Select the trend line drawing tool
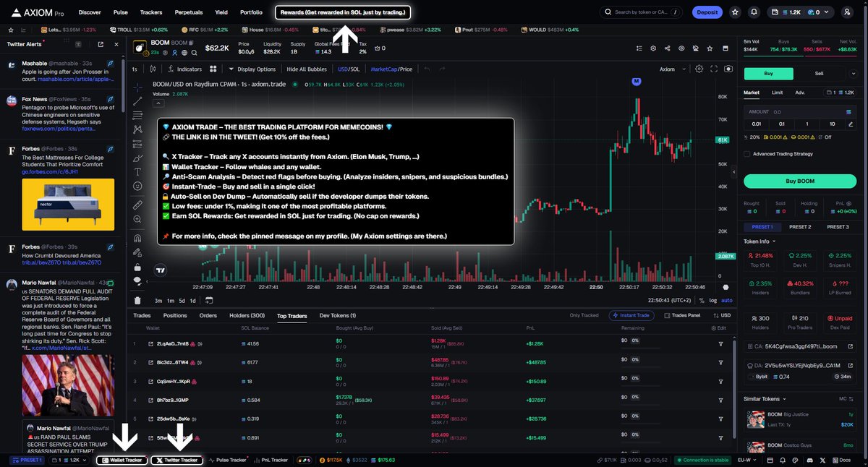 (x=137, y=100)
